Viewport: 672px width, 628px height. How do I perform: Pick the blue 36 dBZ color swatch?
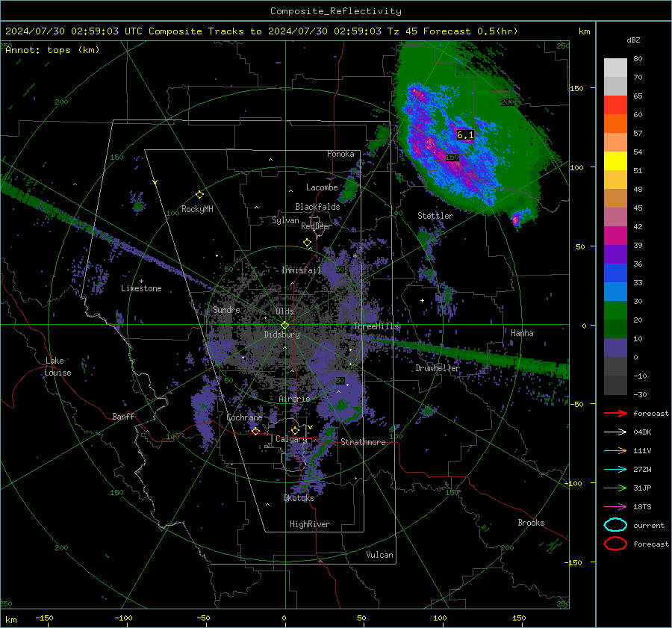[x=615, y=273]
